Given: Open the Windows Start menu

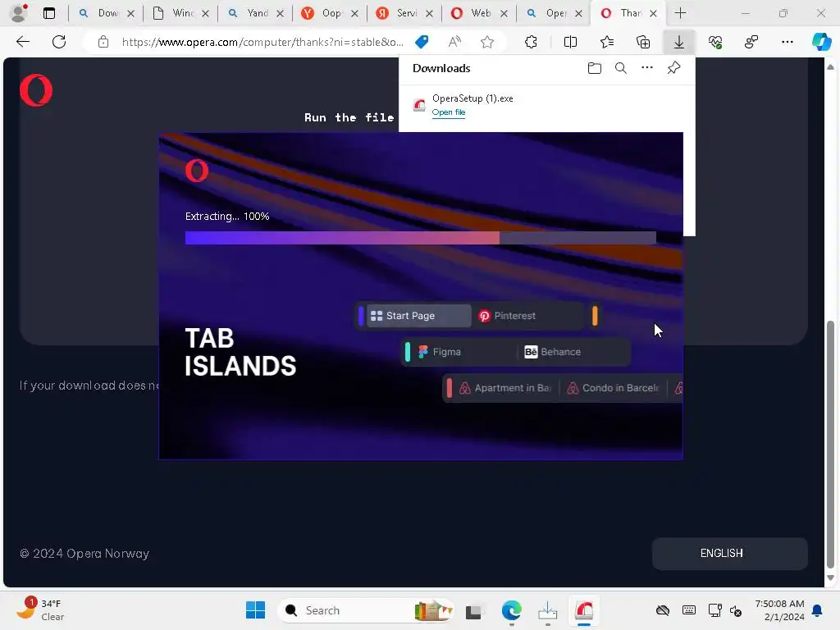Looking at the screenshot, I should [x=255, y=610].
